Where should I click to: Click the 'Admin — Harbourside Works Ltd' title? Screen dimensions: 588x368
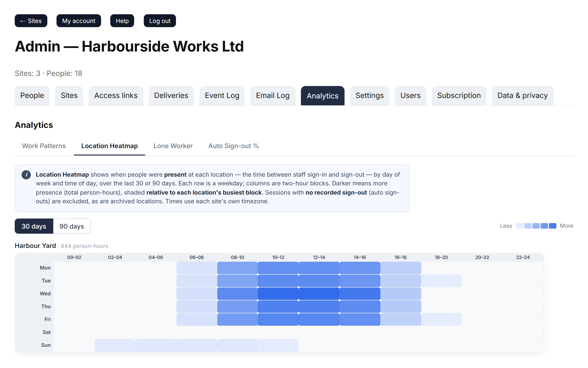point(129,46)
